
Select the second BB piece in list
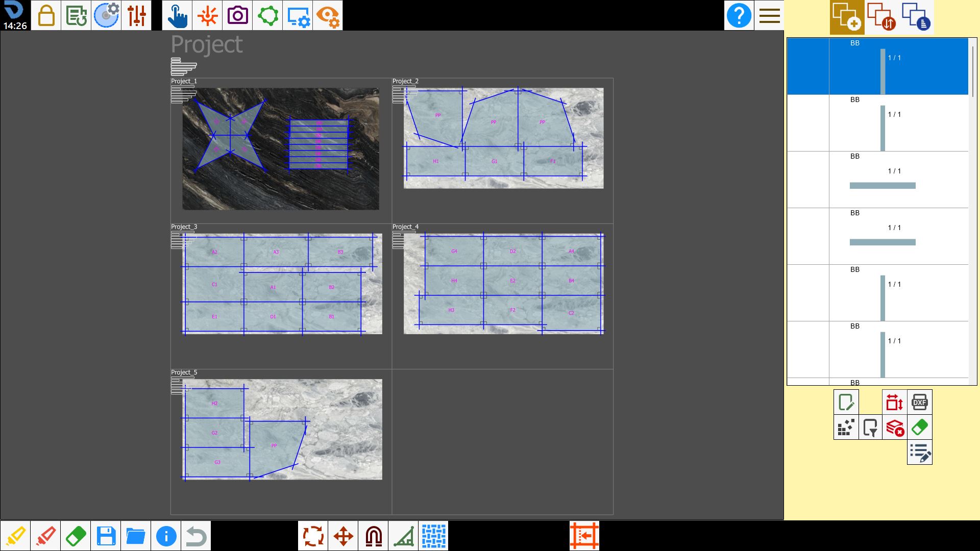coord(877,123)
